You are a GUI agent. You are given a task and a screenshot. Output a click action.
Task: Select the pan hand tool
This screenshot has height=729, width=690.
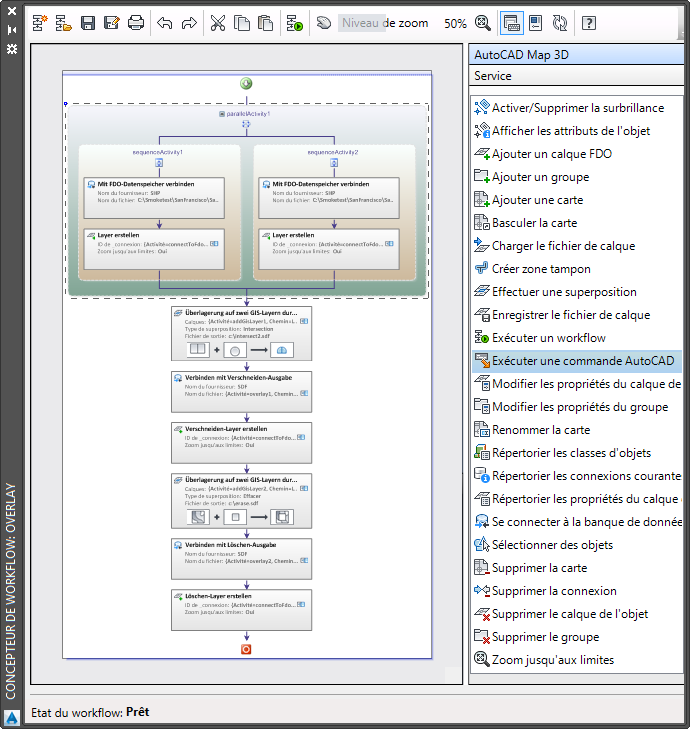tap(324, 23)
